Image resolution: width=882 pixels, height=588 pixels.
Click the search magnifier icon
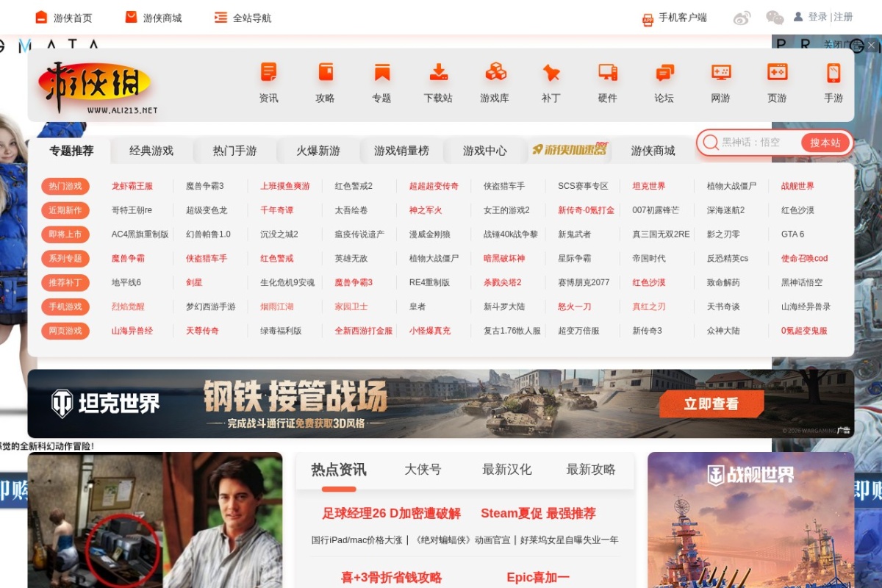[711, 143]
